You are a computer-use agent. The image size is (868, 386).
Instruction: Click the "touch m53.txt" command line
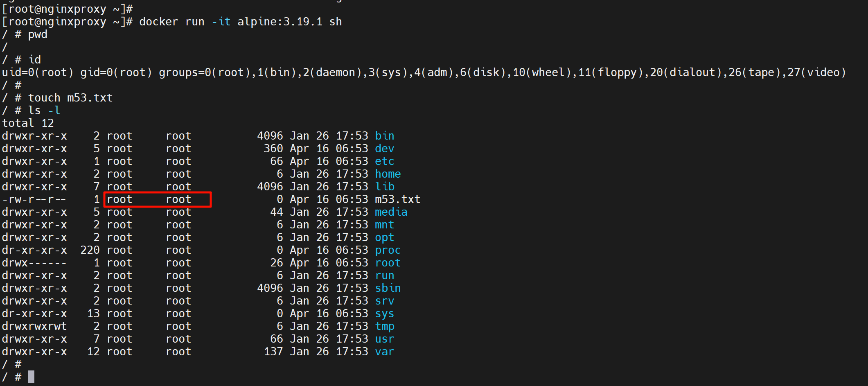click(x=70, y=98)
